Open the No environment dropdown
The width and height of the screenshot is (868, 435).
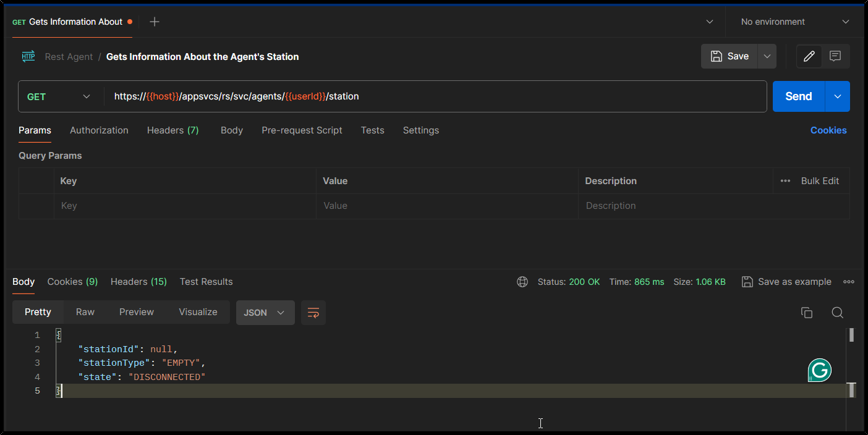[x=794, y=22]
